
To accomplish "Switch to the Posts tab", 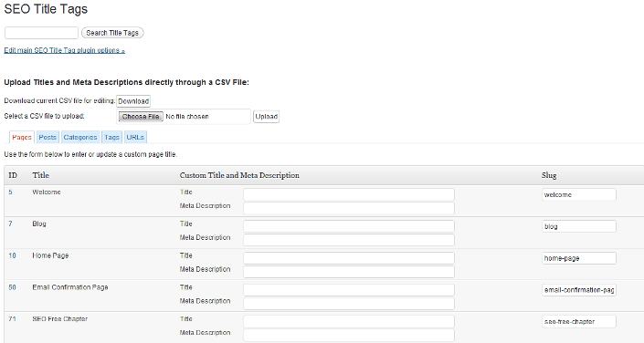I will [x=48, y=137].
